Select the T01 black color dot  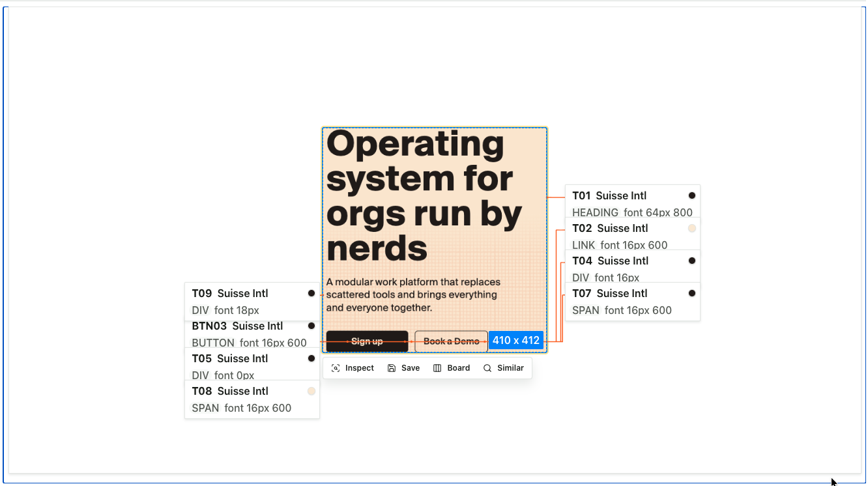(692, 195)
